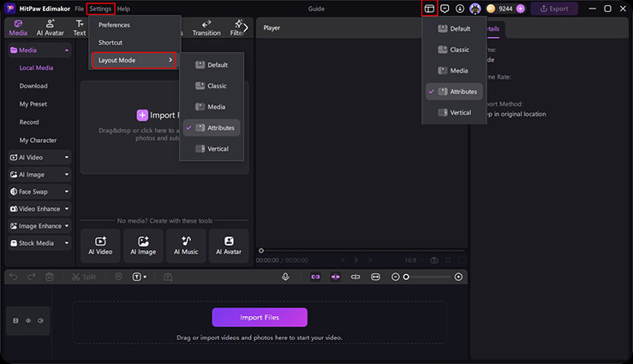This screenshot has width=633, height=364.
Task: Lock the track with lock icon
Action: (15, 320)
